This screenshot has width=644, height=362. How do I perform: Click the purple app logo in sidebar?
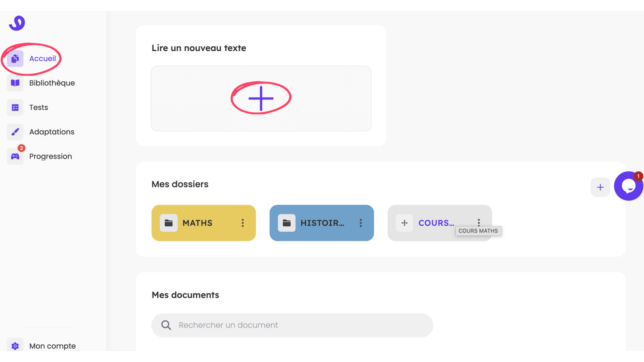pyautogui.click(x=17, y=23)
